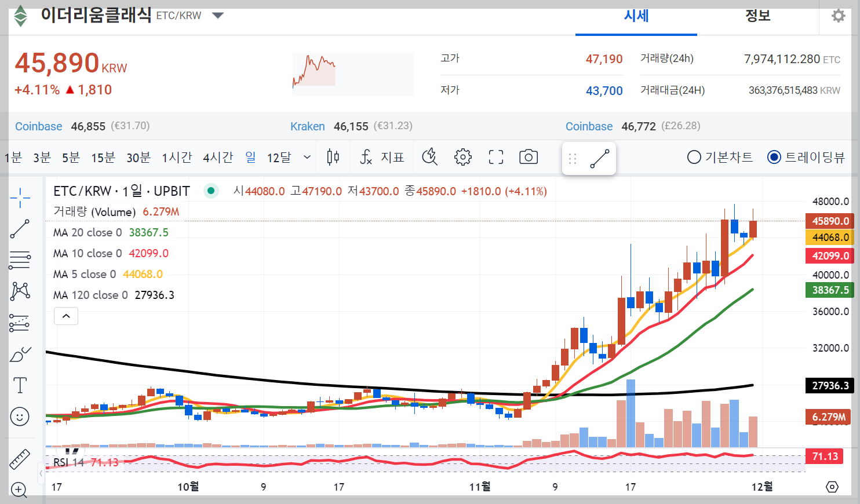Switch to the 정보 tab
Viewport: 860px width, 504px height.
(758, 16)
